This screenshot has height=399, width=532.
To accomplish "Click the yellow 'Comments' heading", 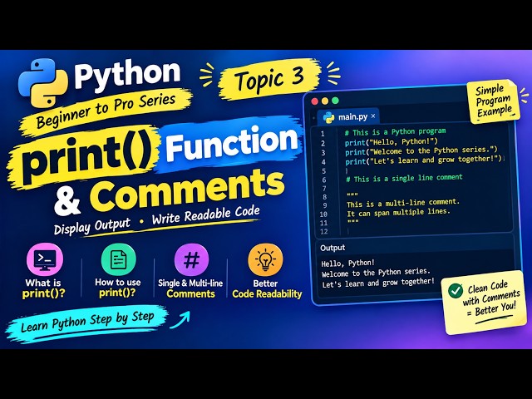I will tap(187, 192).
